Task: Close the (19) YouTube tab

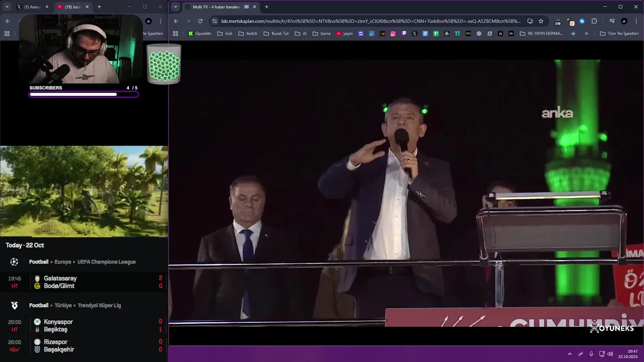Action: point(87,7)
